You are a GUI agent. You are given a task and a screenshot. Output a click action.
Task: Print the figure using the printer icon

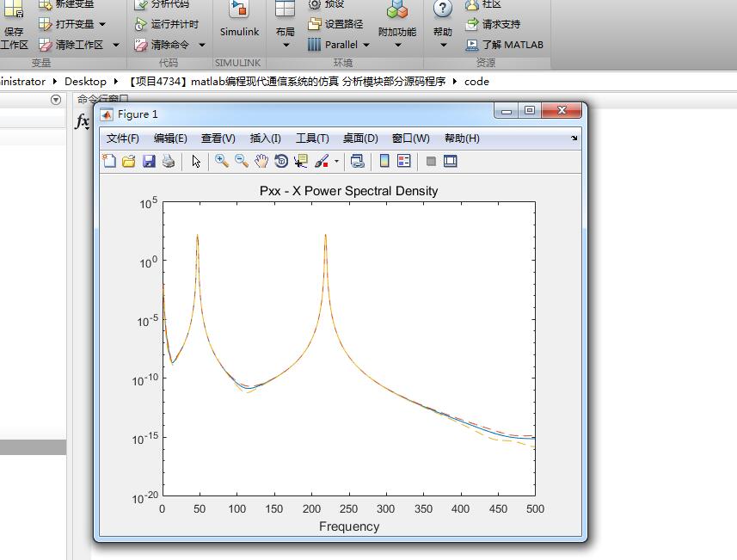(x=169, y=161)
